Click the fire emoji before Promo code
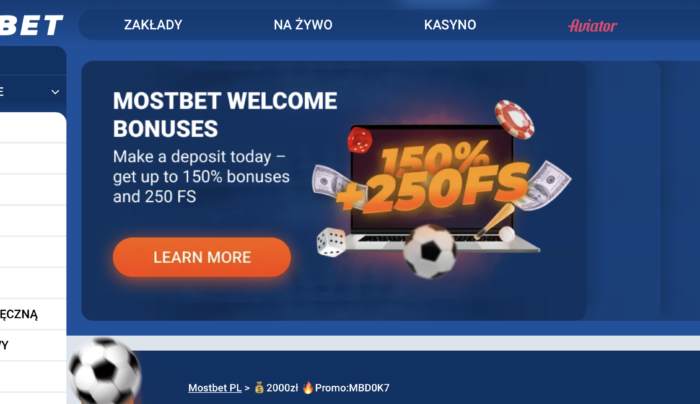700x404 pixels. (x=308, y=387)
